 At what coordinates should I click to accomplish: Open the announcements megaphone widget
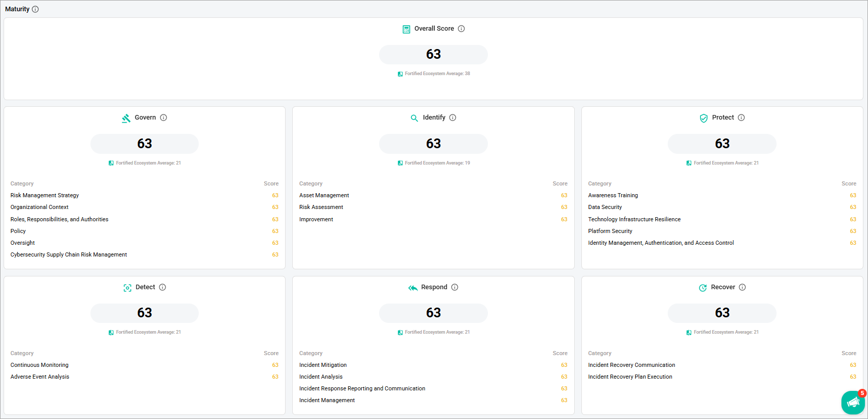click(x=853, y=403)
